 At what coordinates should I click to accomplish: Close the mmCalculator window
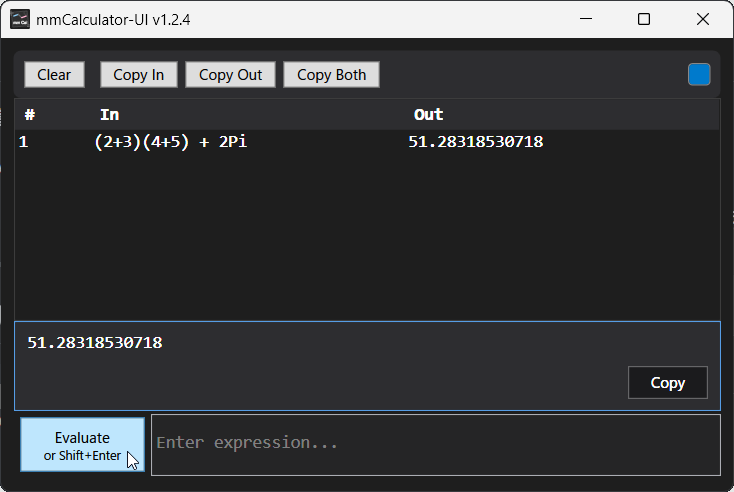pos(702,19)
